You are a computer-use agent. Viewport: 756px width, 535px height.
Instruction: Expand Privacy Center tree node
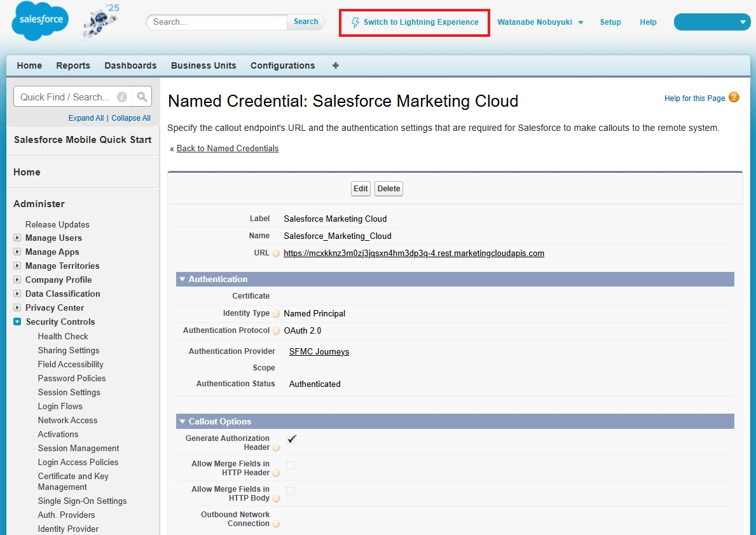coord(17,308)
